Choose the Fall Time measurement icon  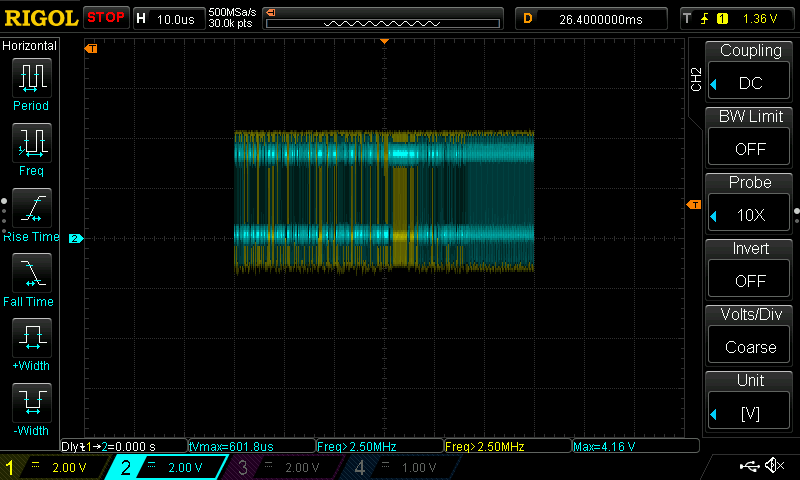click(x=31, y=273)
